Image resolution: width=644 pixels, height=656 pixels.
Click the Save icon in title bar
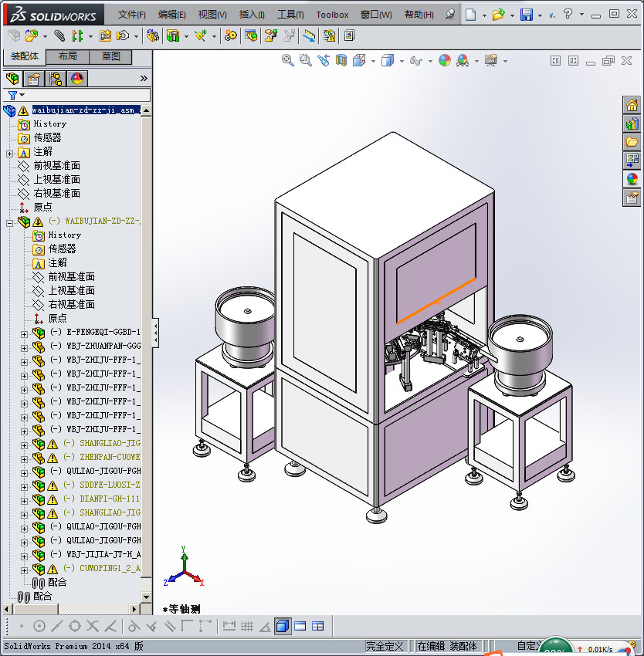[527, 15]
